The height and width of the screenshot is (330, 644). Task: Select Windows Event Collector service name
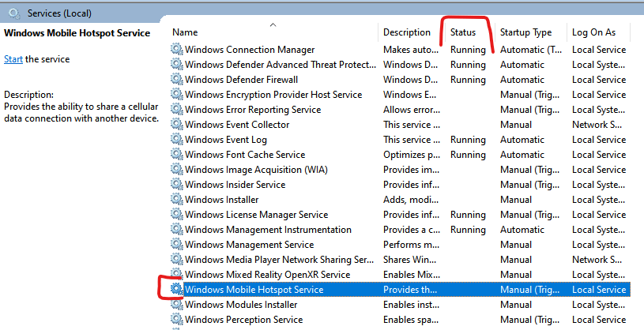tap(237, 125)
